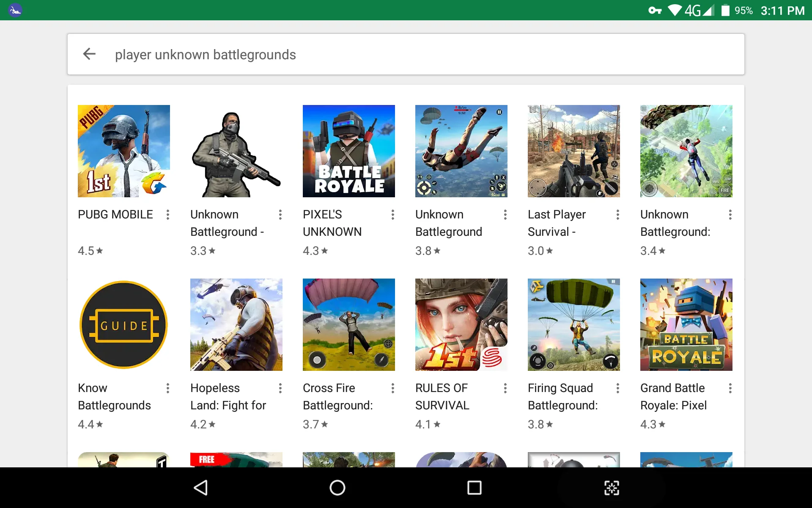Open Grand Battle Royale: Pixel icon
This screenshot has width=812, height=508.
(x=686, y=325)
